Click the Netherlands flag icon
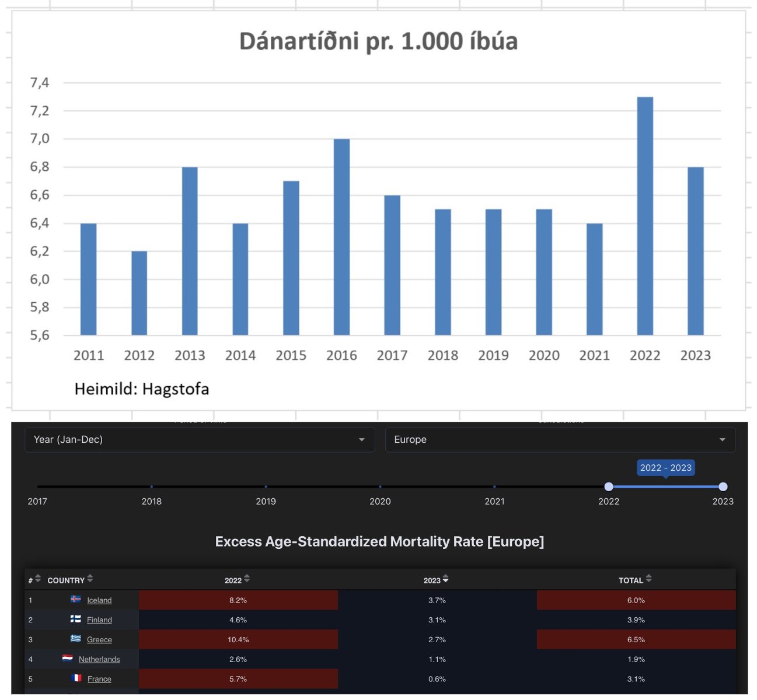757x700 pixels. pos(68,659)
